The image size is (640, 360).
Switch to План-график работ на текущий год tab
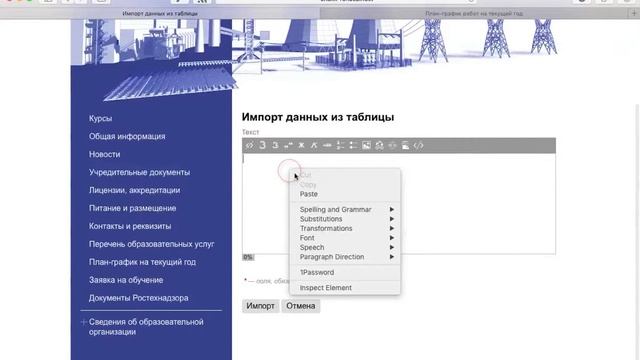474,13
